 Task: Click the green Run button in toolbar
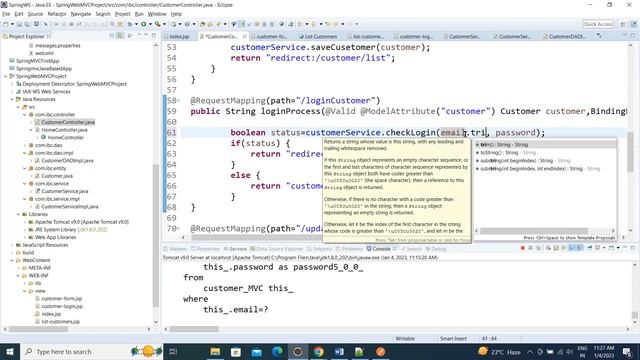click(144, 24)
